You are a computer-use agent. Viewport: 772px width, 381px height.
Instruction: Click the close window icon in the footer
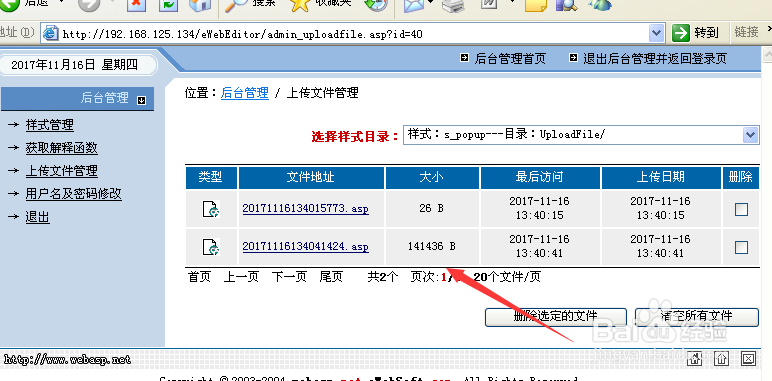(x=748, y=358)
